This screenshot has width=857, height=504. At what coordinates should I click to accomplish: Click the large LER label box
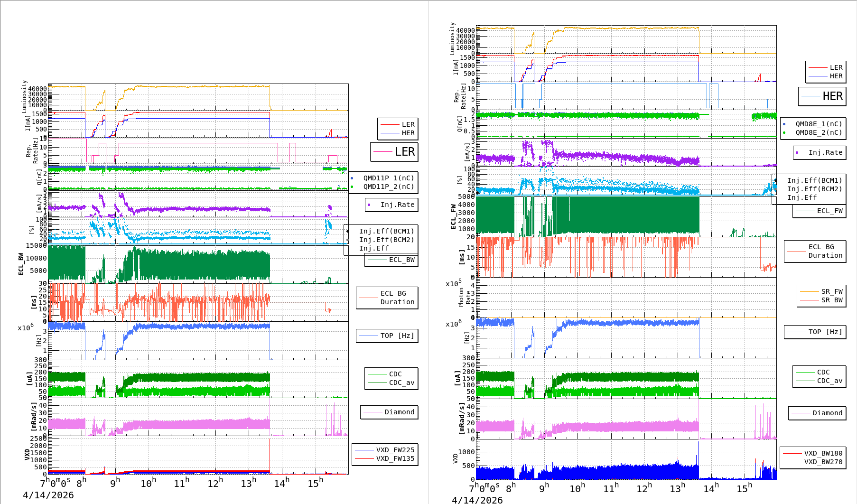click(394, 152)
